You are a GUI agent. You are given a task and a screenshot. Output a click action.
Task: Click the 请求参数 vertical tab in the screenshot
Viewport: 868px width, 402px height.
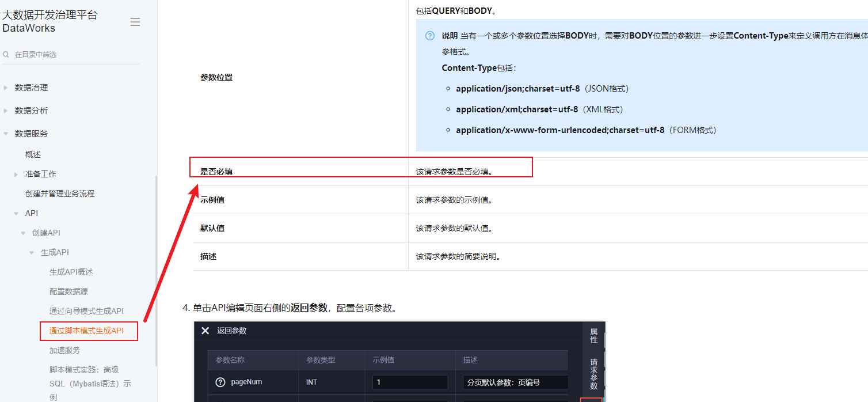tap(593, 374)
